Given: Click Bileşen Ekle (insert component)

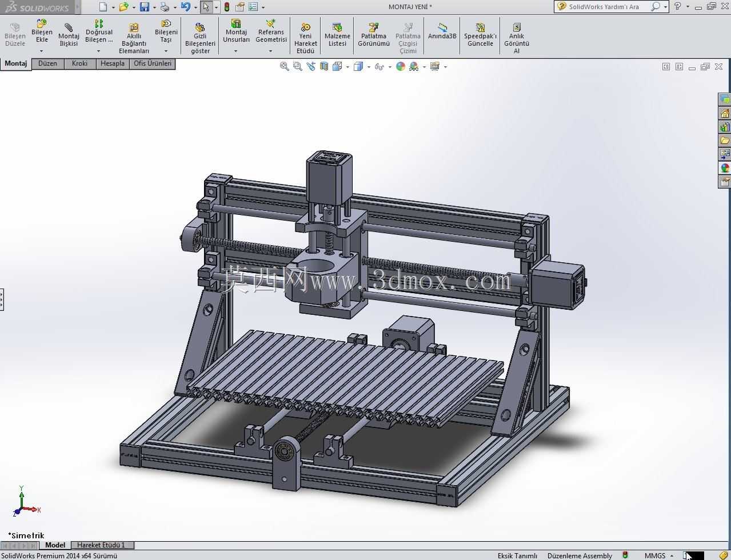Looking at the screenshot, I should coord(42,31).
